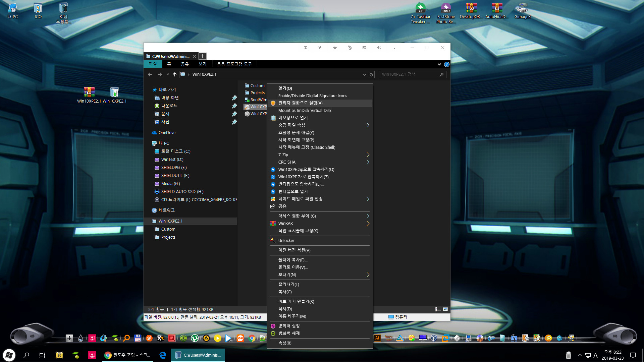Open Windows Start button on taskbar
Screen dimensions: 644x362
[9, 355]
